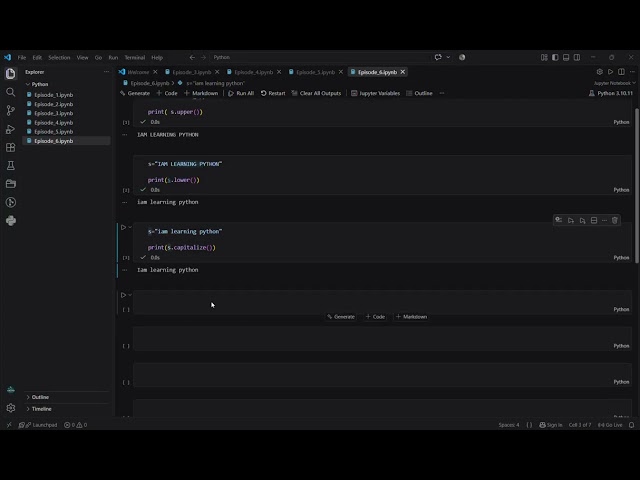The height and width of the screenshot is (480, 640).
Task: Open Explorer views and more actions ellipsis
Action: (x=106, y=72)
